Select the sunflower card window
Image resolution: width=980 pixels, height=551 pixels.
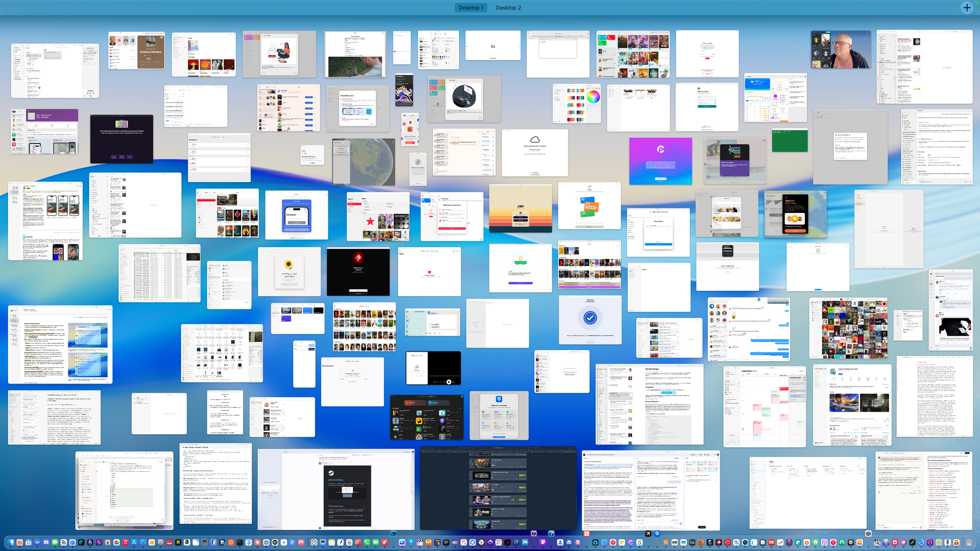tap(289, 271)
